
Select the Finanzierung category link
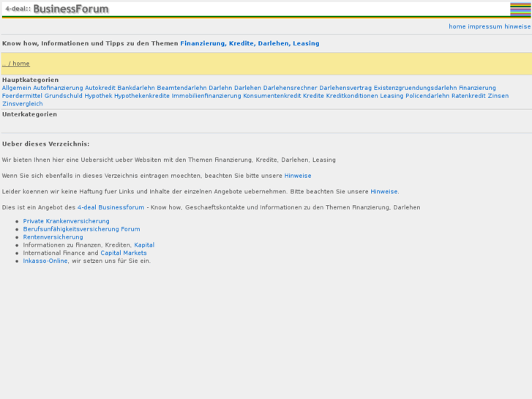click(x=477, y=88)
